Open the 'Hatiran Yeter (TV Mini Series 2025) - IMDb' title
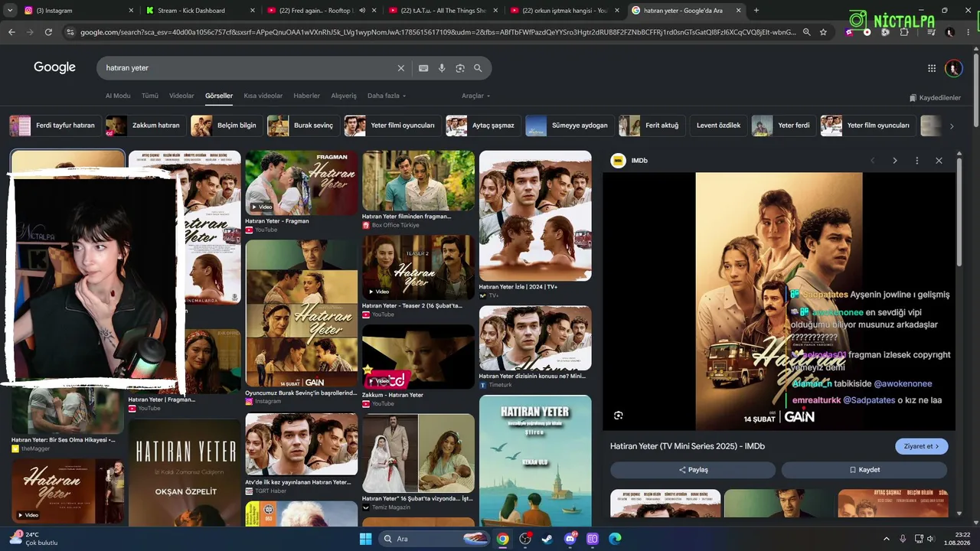Viewport: 980px width, 551px height. click(688, 446)
